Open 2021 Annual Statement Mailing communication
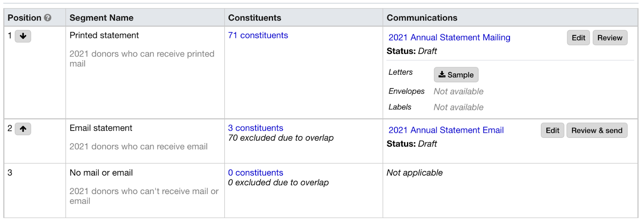Screen dimensions: 644x223 tap(449, 37)
